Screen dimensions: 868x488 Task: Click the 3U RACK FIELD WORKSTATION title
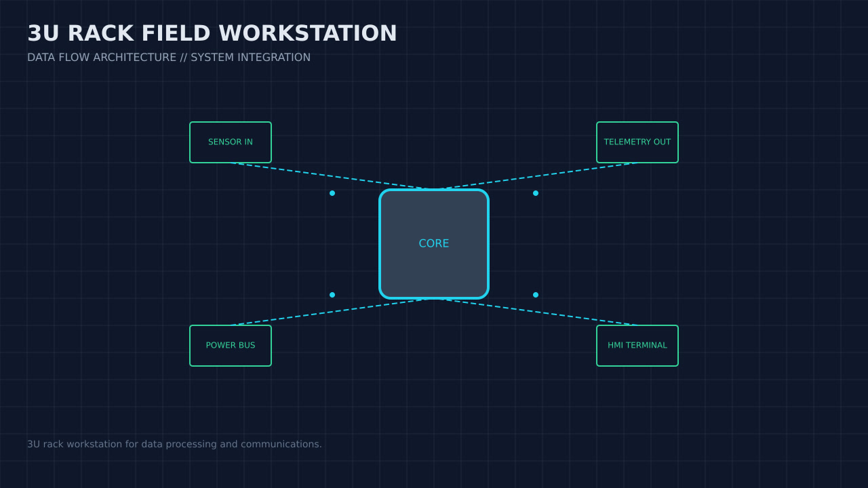[x=212, y=34]
